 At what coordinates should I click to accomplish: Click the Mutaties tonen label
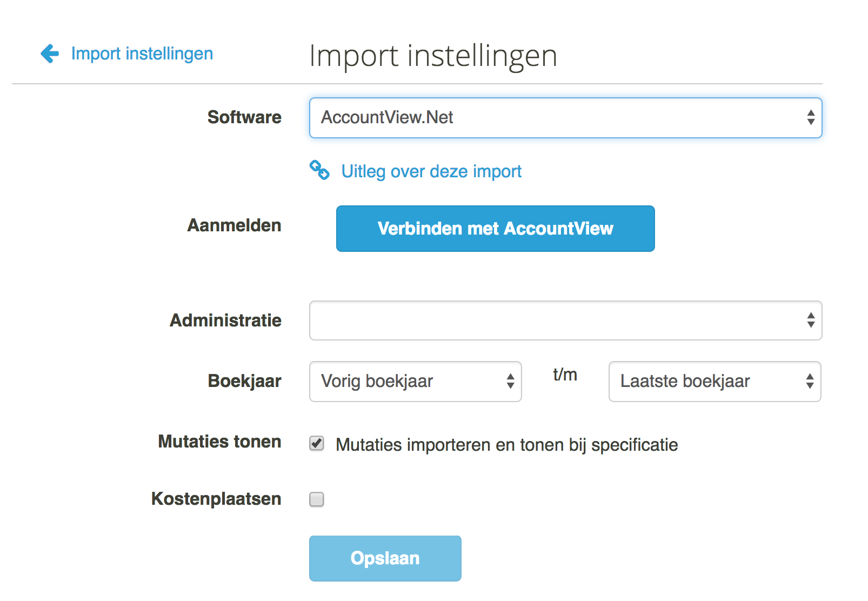[219, 442]
